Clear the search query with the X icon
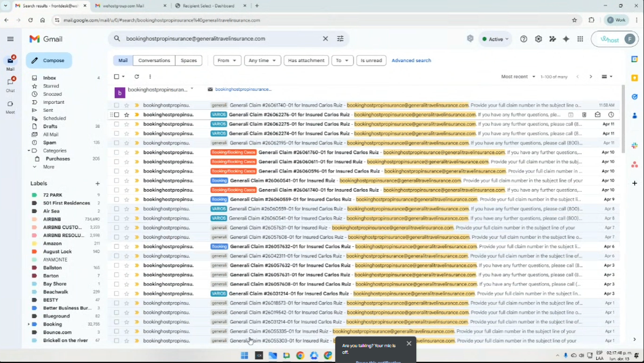The image size is (644, 363). tap(325, 39)
